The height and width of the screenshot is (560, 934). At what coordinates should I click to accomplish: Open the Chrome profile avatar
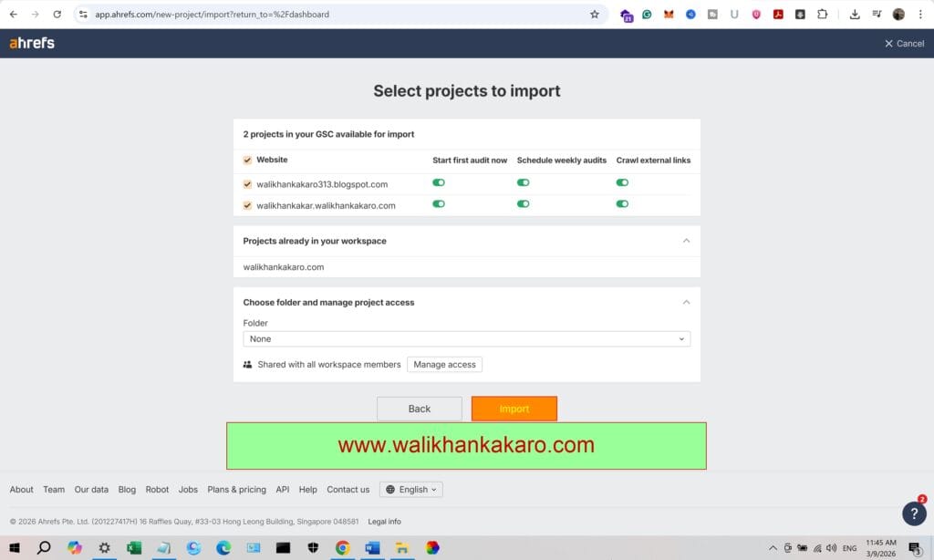pyautogui.click(x=898, y=15)
